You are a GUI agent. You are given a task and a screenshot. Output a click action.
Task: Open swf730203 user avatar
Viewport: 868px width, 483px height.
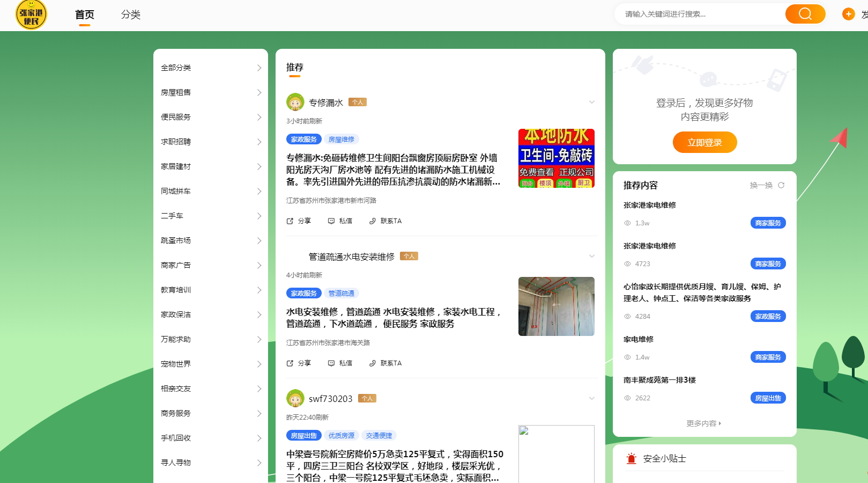coord(295,399)
